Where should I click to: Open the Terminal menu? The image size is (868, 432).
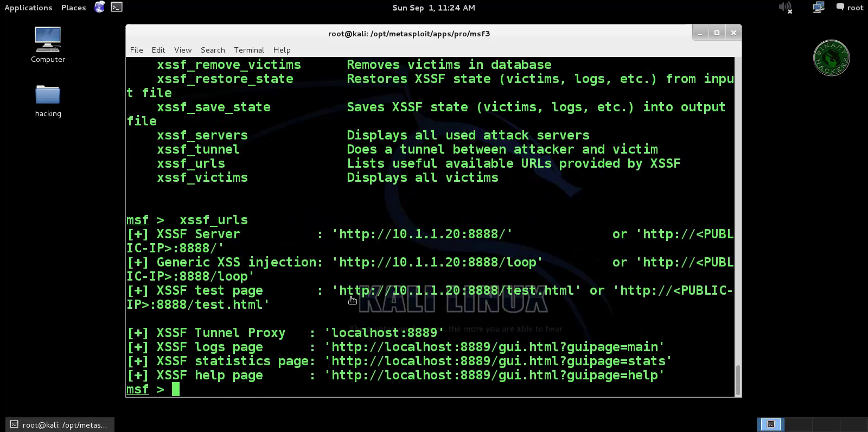249,50
